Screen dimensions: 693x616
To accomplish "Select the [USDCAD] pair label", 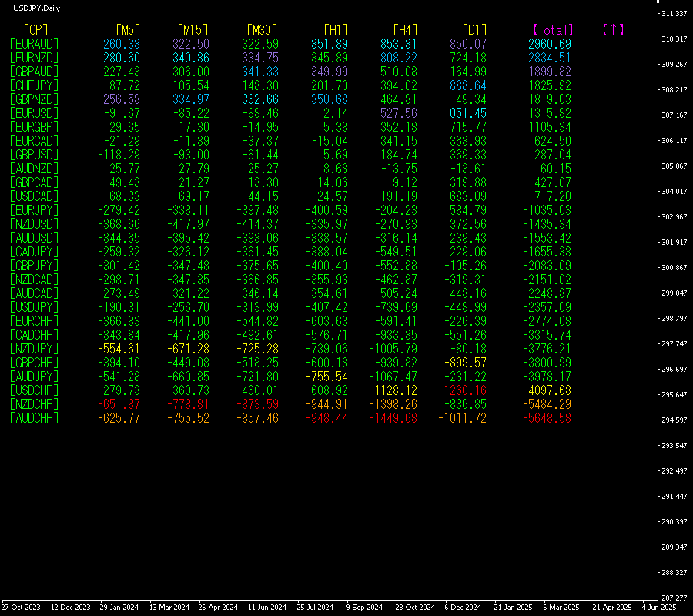I will [x=35, y=196].
